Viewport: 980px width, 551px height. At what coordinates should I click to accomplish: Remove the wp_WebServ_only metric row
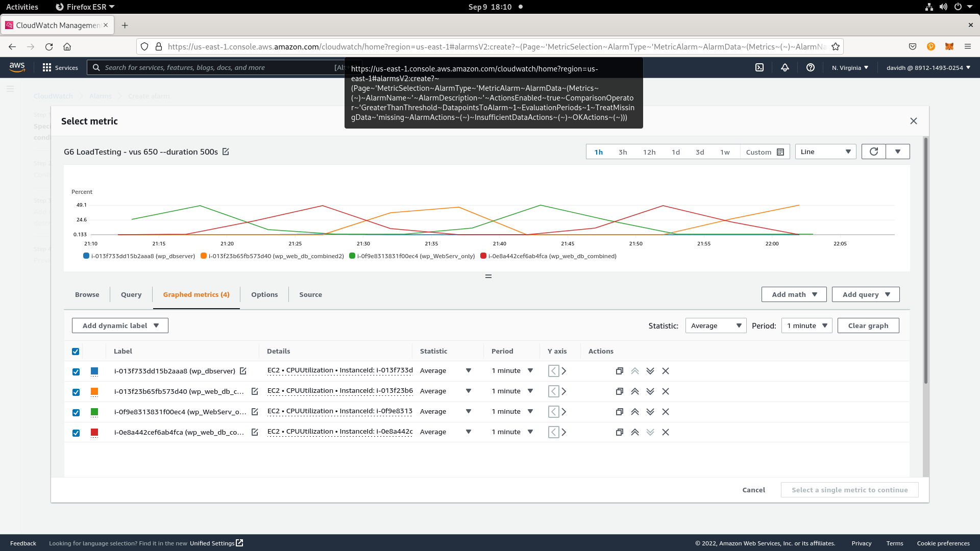665,412
